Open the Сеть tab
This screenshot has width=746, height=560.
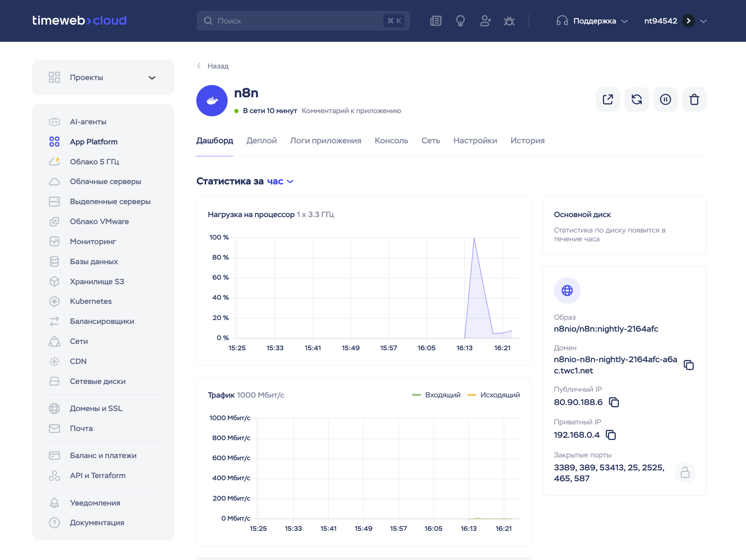click(x=431, y=141)
